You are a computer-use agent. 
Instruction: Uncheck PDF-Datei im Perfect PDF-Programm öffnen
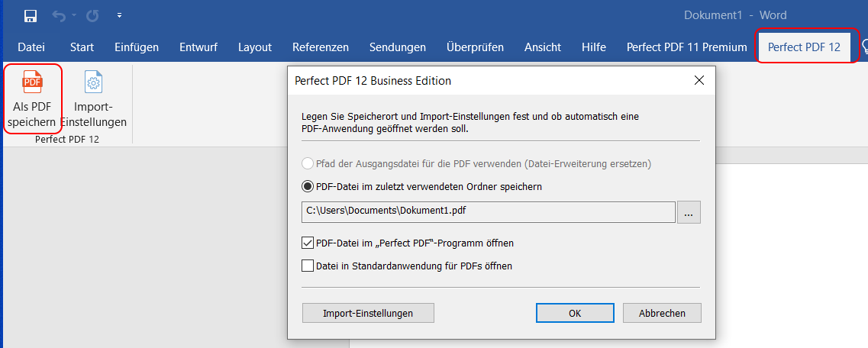(307, 243)
